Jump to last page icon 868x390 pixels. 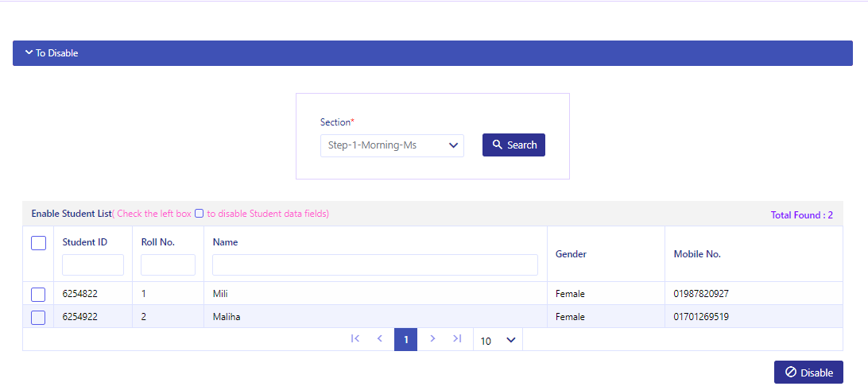(457, 338)
